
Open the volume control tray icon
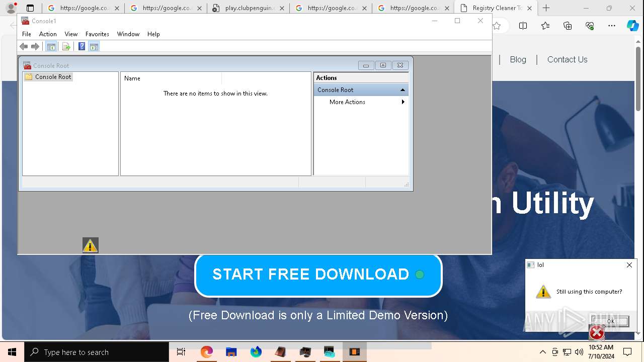point(579,352)
